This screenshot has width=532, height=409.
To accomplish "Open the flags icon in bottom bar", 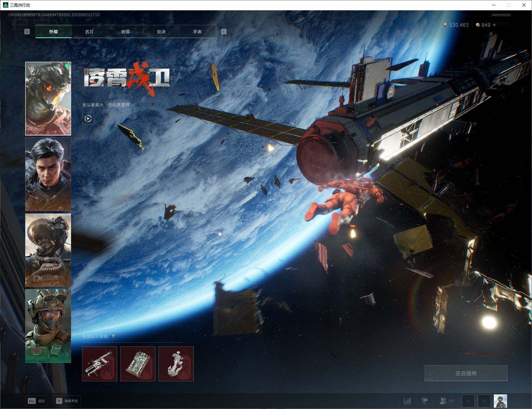I will [425, 401].
